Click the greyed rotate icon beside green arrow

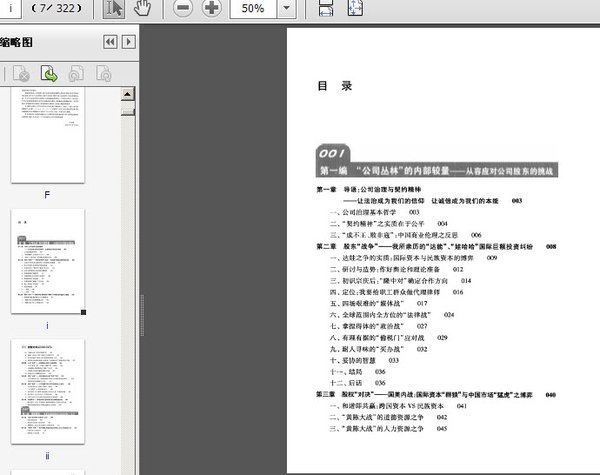[x=76, y=73]
